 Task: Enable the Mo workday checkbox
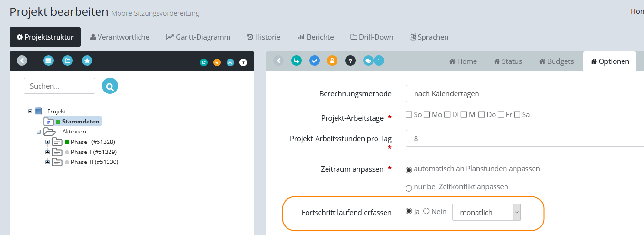coord(426,114)
